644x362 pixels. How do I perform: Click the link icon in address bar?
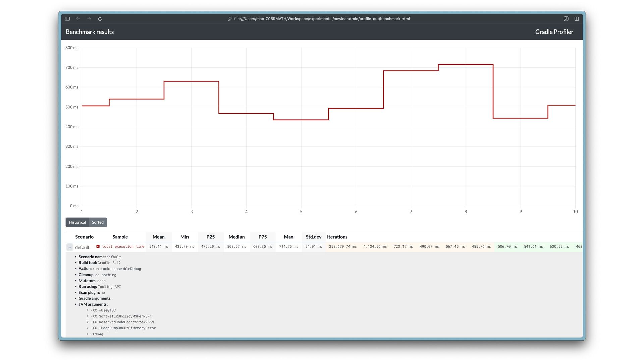[x=230, y=19]
